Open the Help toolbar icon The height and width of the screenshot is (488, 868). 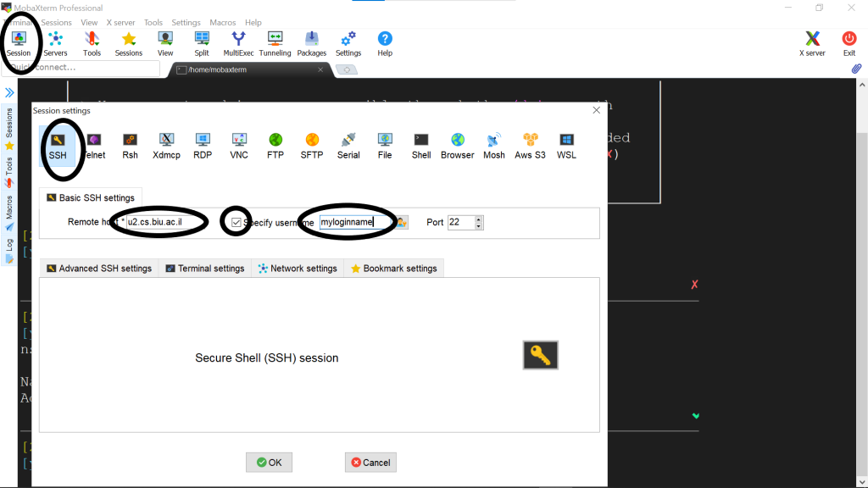click(x=385, y=44)
